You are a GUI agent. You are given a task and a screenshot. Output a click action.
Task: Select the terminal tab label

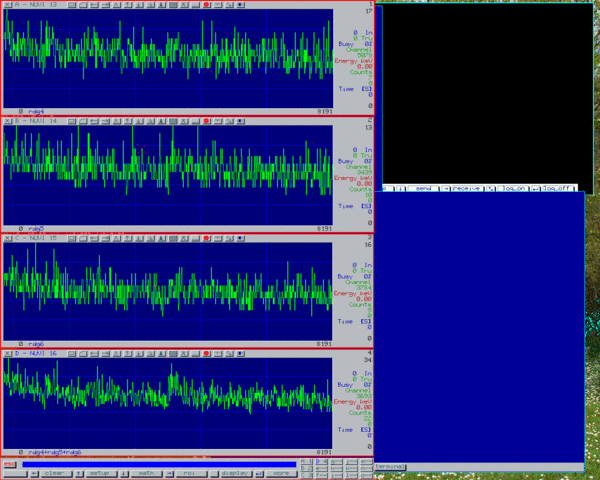tap(390, 467)
